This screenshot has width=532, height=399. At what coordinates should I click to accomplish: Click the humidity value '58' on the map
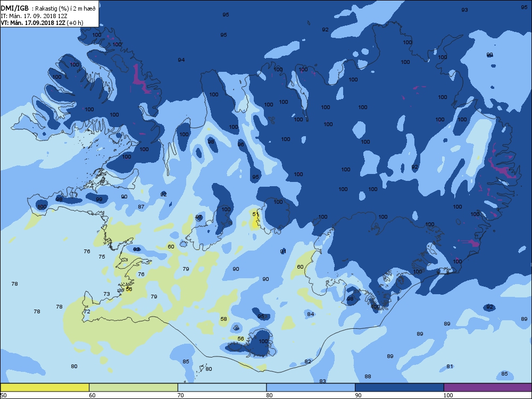coord(223,319)
